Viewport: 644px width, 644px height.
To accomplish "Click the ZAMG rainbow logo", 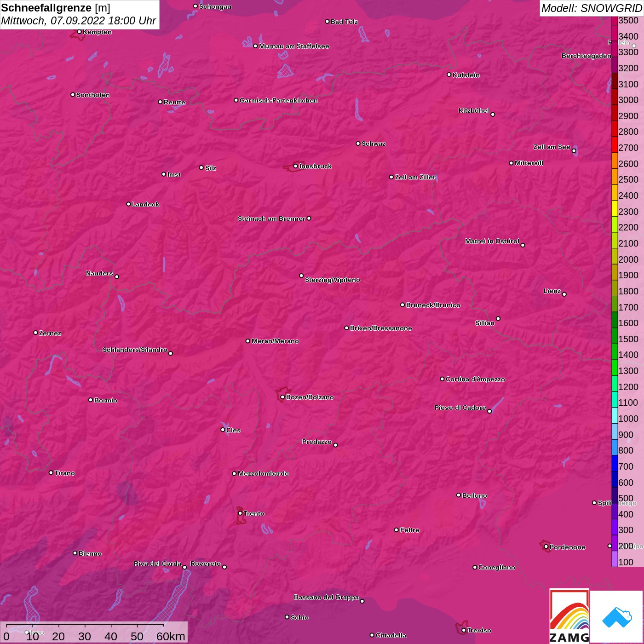I will click(x=569, y=616).
